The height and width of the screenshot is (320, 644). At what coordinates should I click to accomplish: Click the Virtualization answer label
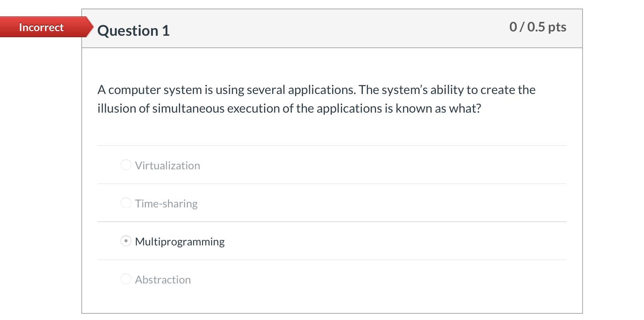click(x=168, y=165)
